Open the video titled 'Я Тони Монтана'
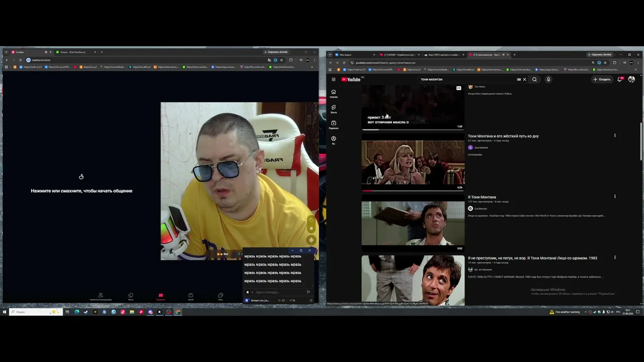This screenshot has width=644, height=362. [x=482, y=197]
